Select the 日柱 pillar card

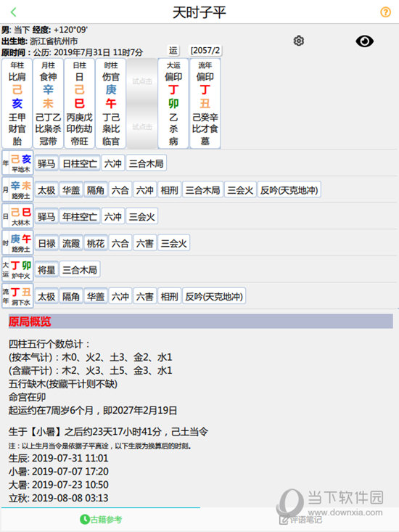pos(79,104)
